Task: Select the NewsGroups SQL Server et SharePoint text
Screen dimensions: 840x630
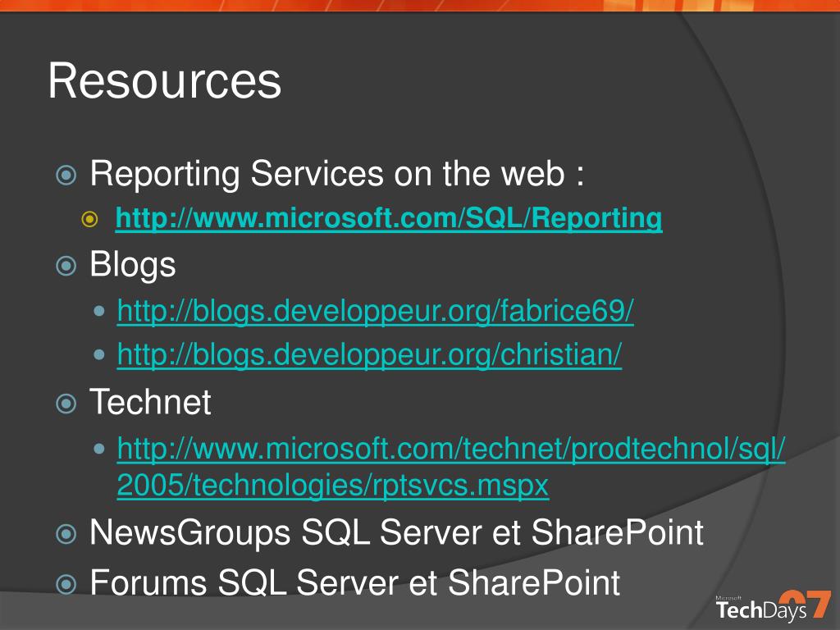Action: [x=396, y=532]
